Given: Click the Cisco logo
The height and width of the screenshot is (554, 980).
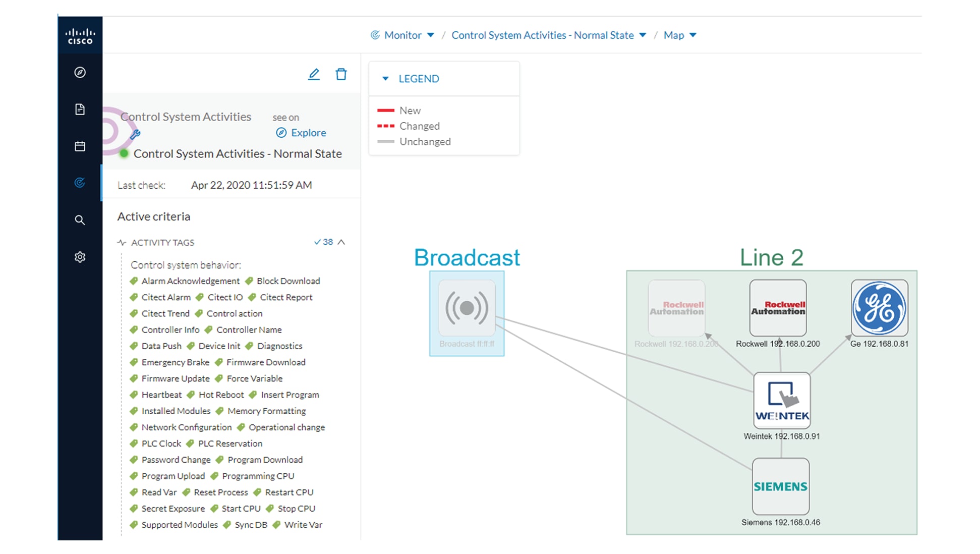Looking at the screenshot, I should coord(80,36).
